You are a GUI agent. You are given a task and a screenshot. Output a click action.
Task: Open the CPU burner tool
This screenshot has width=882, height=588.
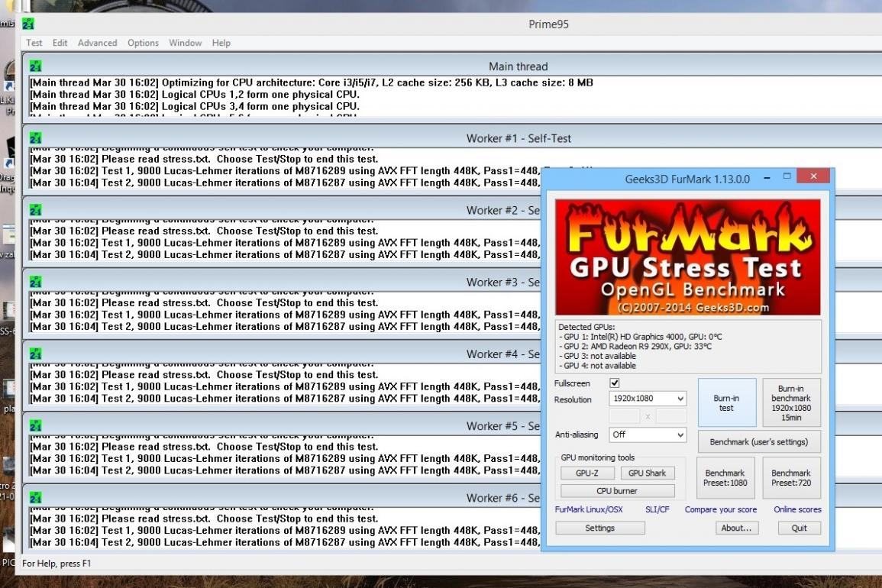[617, 491]
